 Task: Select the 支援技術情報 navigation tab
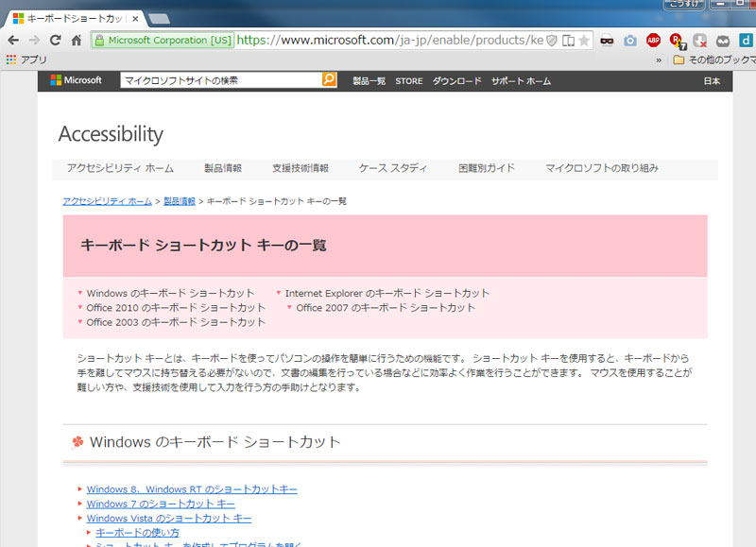301,168
